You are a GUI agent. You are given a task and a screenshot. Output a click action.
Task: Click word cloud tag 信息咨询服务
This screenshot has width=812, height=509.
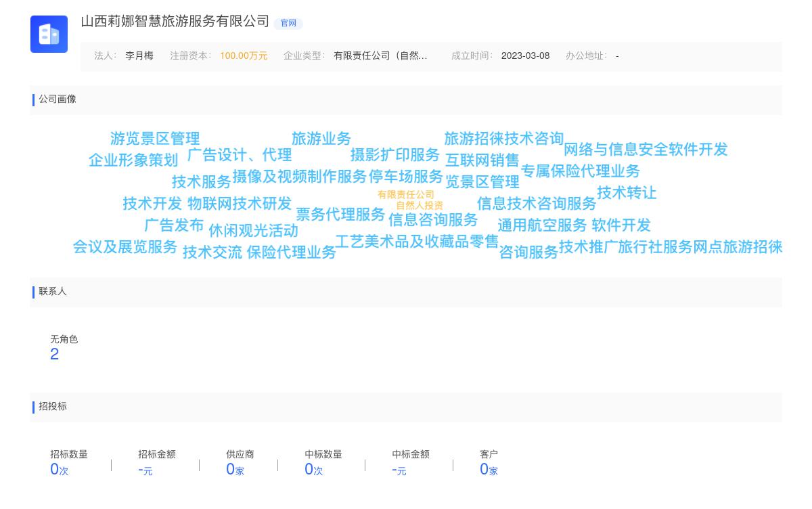tap(433, 220)
